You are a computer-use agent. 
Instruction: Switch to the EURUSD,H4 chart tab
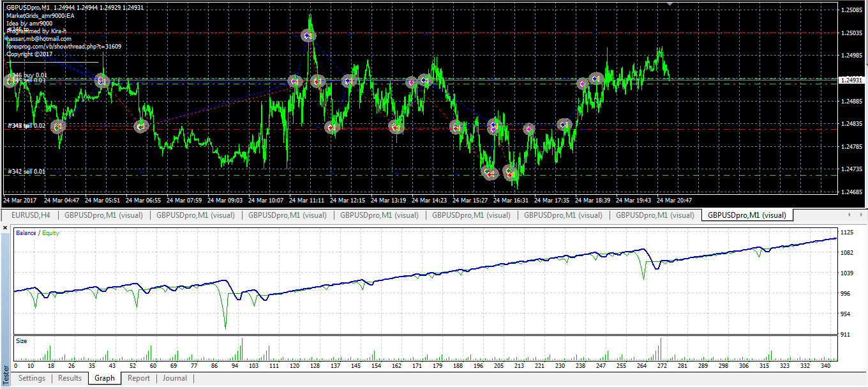(31, 215)
